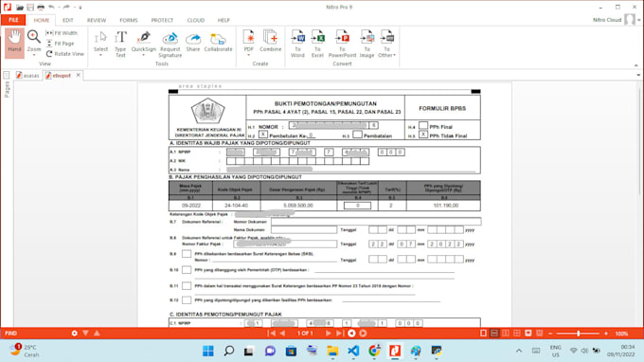Expand the Select tool dropdown
The height and width of the screenshot is (362, 644).
coord(100,55)
